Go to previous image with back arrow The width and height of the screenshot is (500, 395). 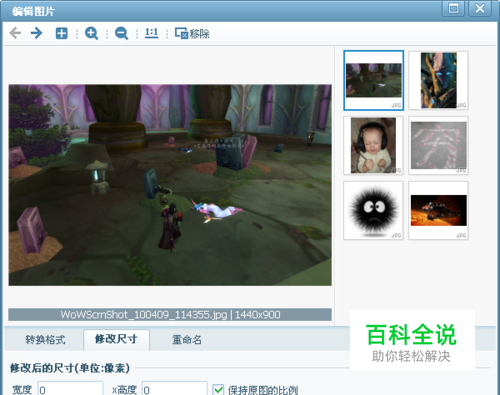pos(15,33)
